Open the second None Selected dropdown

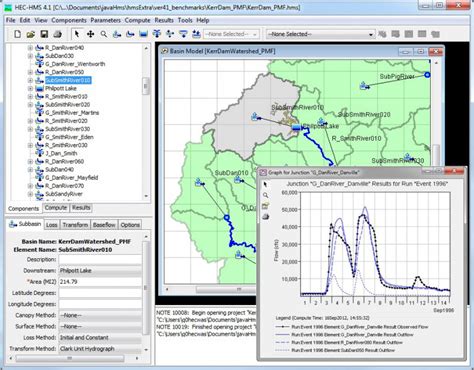point(320,34)
